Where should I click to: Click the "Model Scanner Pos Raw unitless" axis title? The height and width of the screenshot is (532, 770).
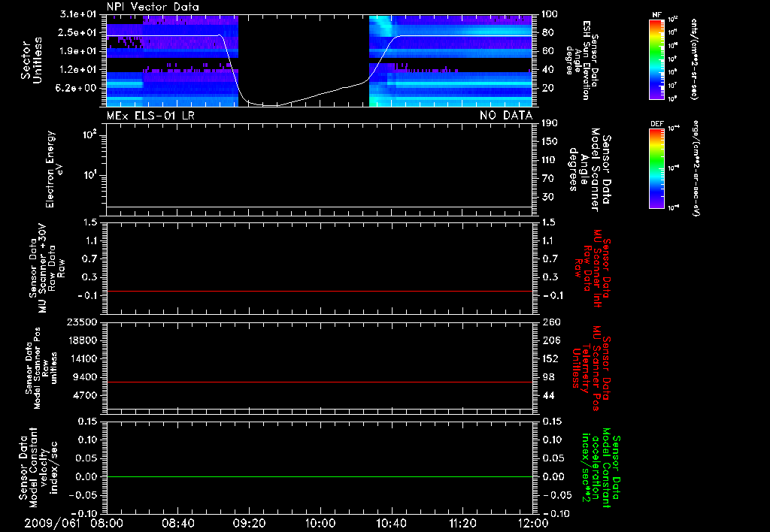coord(41,368)
